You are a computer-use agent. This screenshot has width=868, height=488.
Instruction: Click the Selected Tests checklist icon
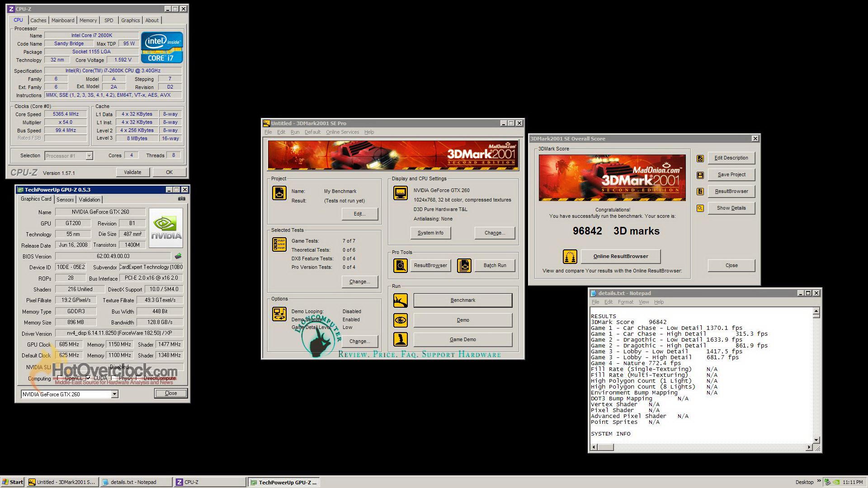tap(279, 244)
